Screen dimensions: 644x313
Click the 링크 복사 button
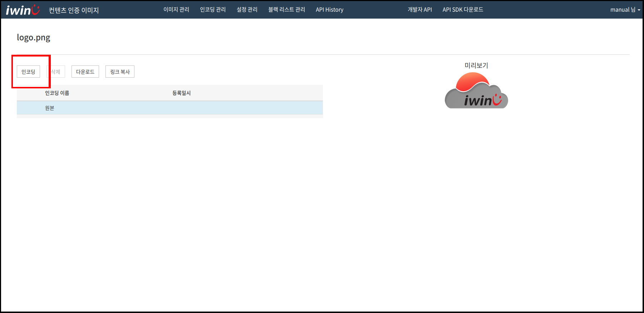pos(120,72)
